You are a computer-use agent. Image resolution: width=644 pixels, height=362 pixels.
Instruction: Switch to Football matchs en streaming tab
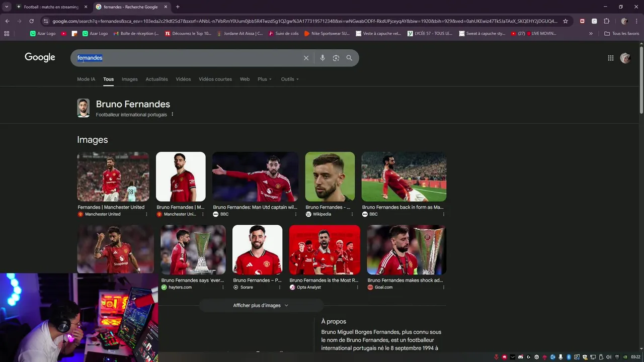pyautogui.click(x=52, y=7)
